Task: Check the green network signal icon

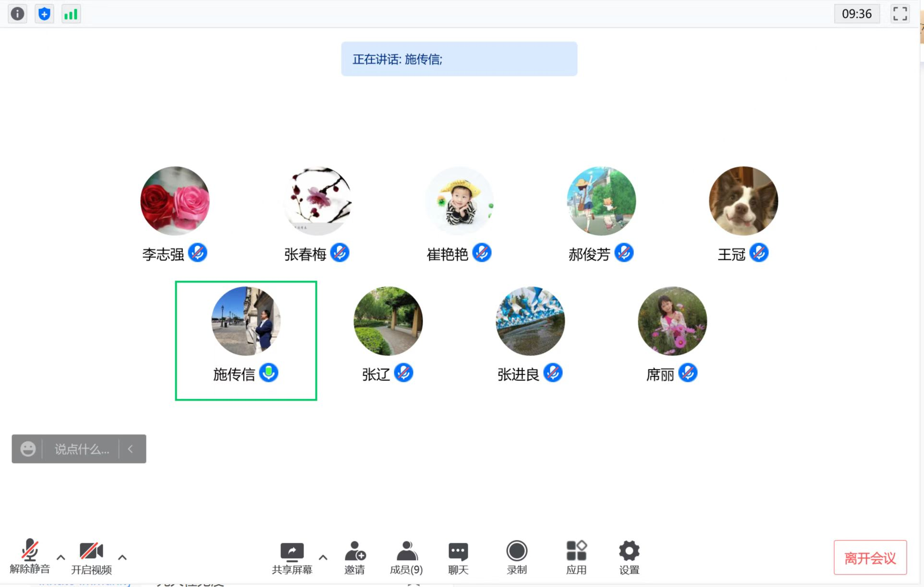Action: (71, 14)
